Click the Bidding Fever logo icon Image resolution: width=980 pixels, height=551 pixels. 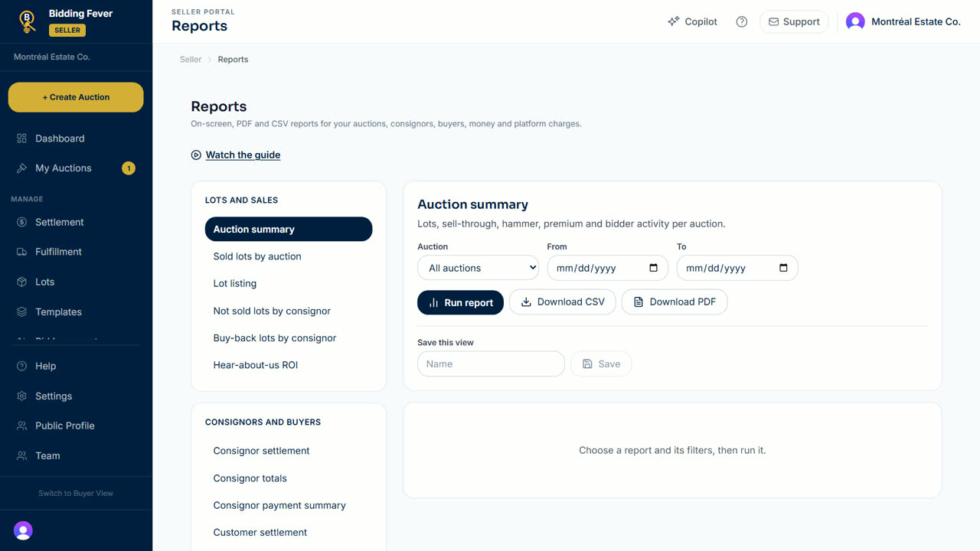click(28, 21)
